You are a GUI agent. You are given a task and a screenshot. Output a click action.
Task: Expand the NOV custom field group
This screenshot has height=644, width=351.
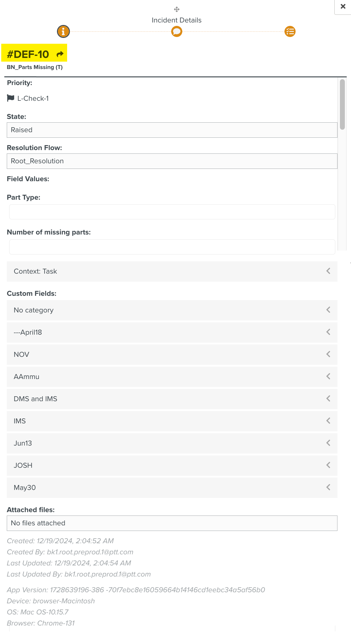coord(172,355)
